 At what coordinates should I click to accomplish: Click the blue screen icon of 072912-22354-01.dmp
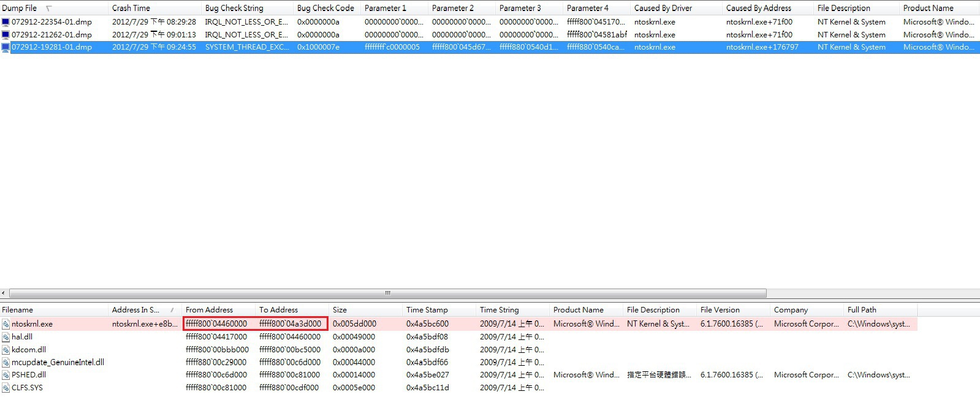[6, 21]
